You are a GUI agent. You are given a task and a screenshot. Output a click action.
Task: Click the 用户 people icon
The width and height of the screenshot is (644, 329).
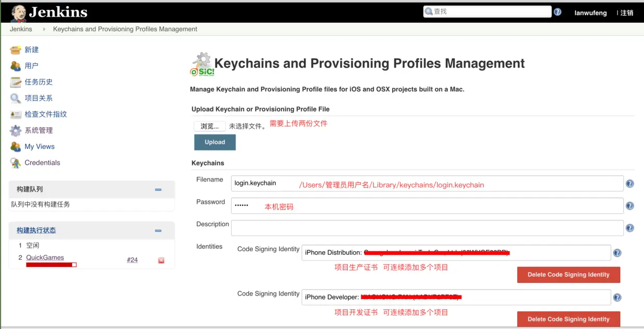pos(16,66)
